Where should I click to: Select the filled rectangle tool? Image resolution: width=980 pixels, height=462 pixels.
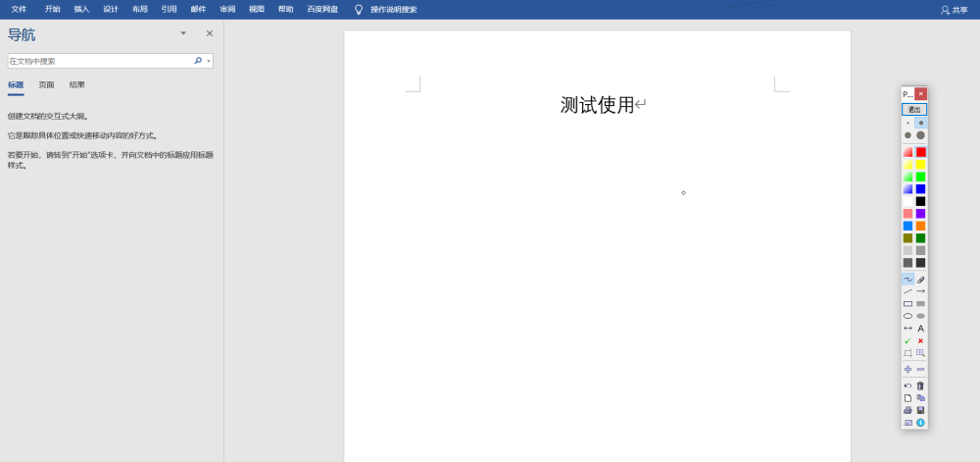[920, 304]
